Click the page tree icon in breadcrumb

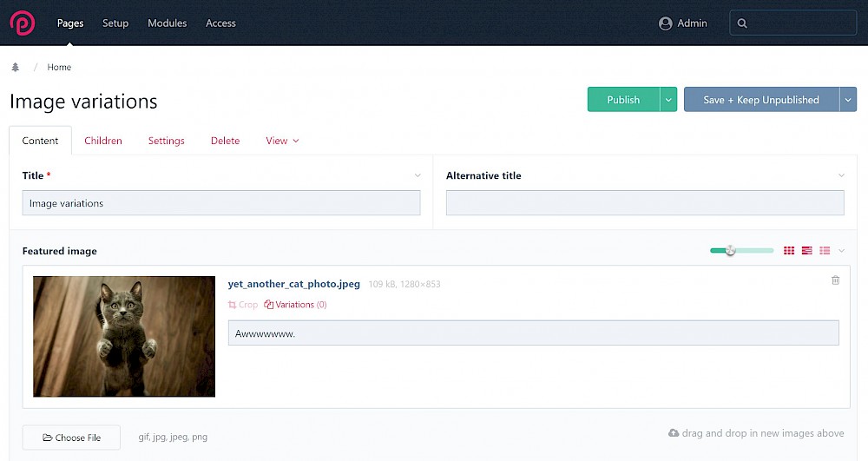pos(16,68)
